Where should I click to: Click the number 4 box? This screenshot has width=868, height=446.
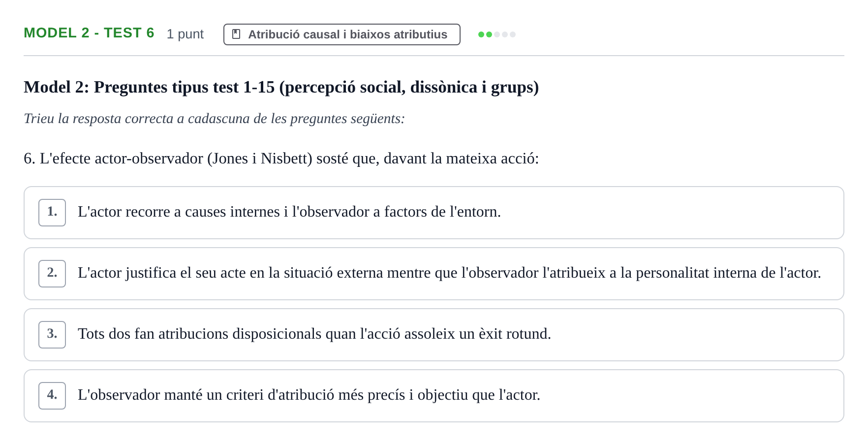tap(52, 396)
